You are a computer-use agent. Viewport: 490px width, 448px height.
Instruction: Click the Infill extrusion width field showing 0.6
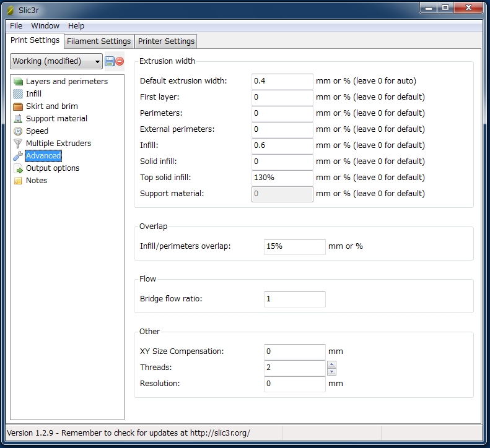pos(282,145)
